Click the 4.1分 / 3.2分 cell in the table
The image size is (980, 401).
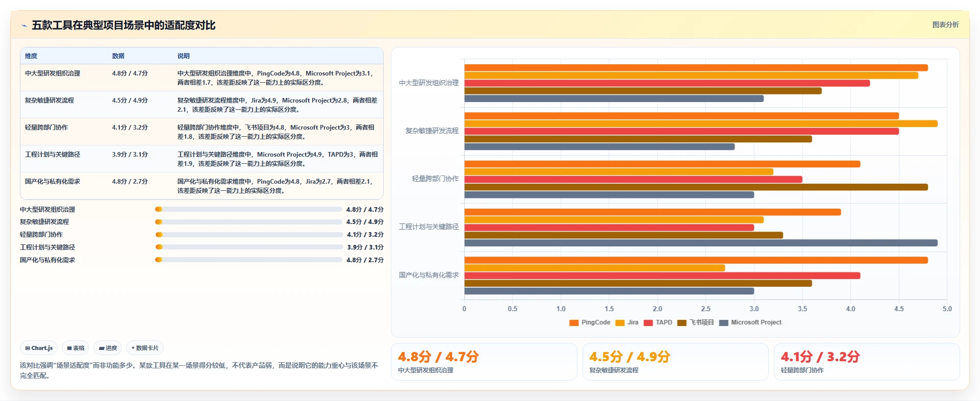point(130,128)
